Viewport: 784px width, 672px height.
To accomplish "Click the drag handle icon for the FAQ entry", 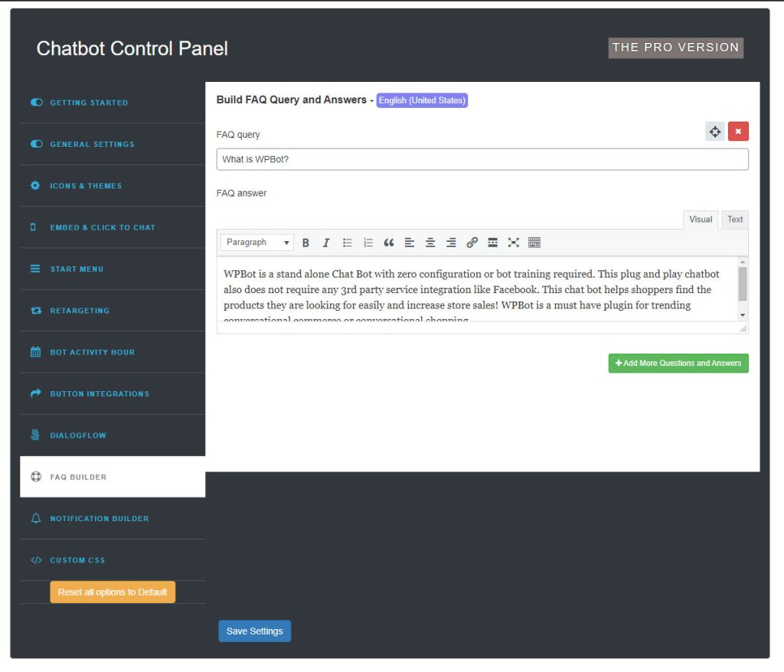I will click(714, 131).
